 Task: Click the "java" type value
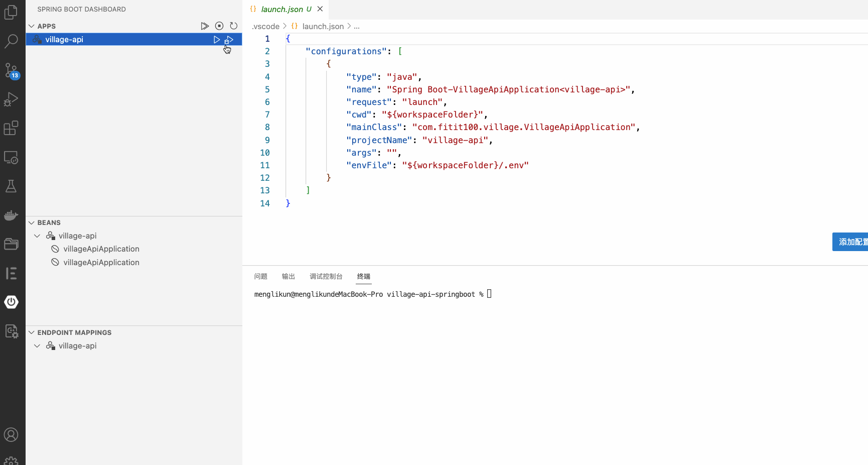tap(402, 77)
